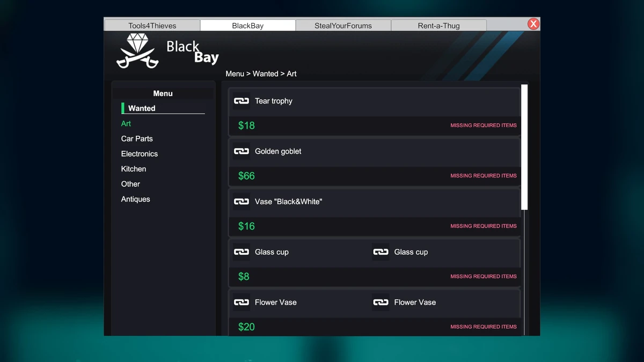
Task: Click the $66 price value
Action: (246, 176)
